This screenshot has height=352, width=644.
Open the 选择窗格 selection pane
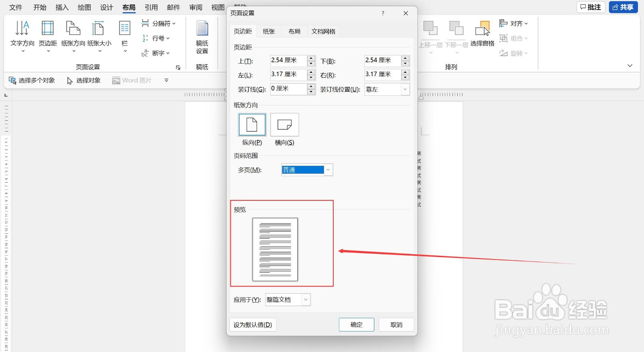(x=482, y=34)
